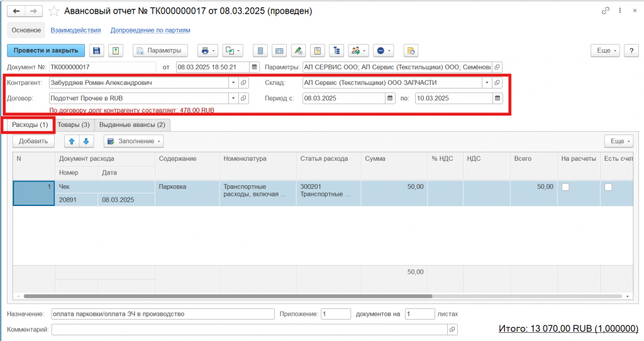Copy the link to this document
Image resolution: width=644 pixels, height=341 pixels.
[x=606, y=11]
